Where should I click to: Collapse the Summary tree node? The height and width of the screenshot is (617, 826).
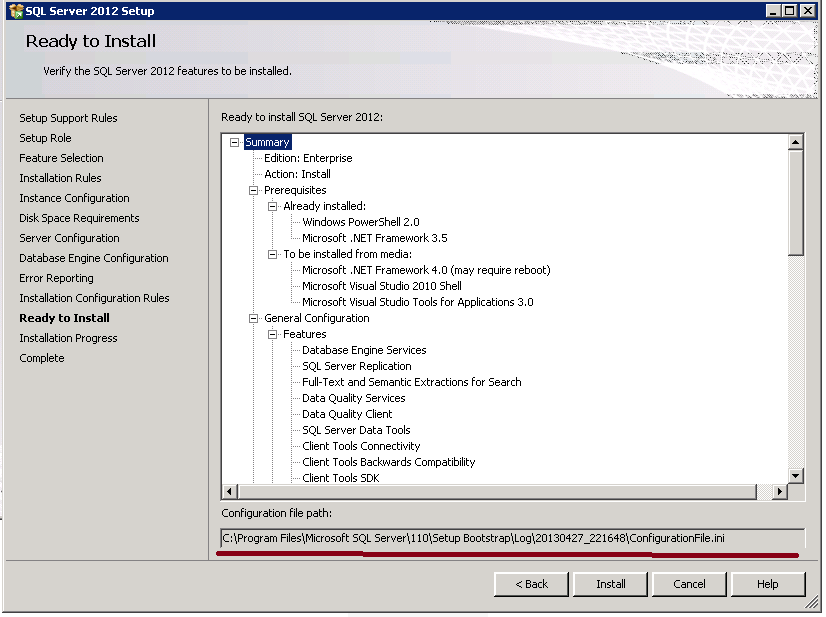tap(234, 142)
